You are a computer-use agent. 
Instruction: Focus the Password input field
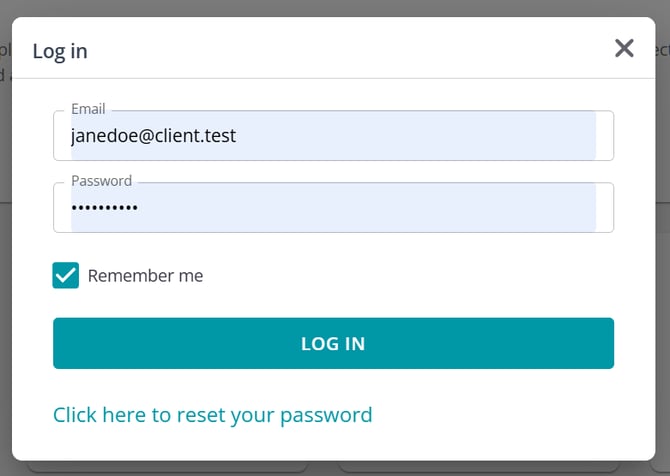(333, 208)
